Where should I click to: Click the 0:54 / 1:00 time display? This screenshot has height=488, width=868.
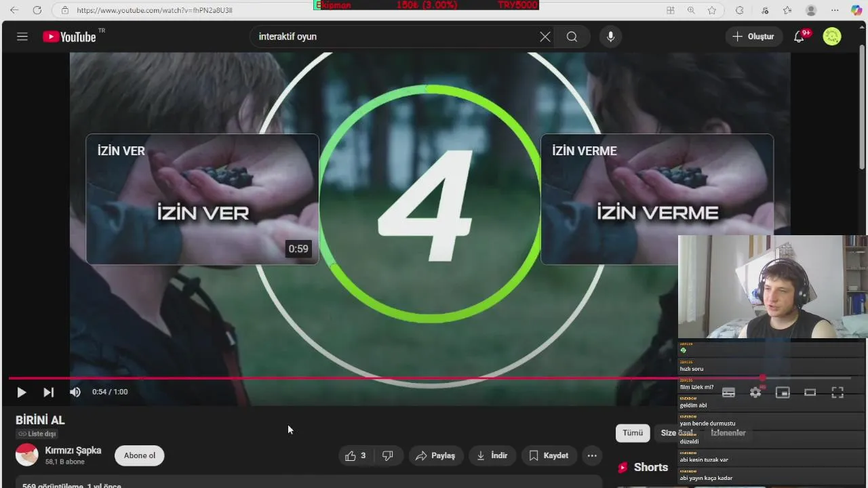click(110, 392)
